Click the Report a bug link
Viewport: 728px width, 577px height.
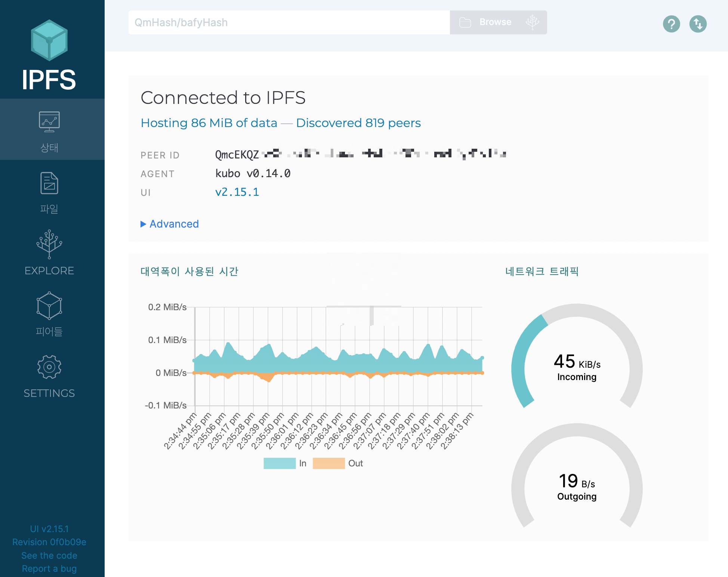pyautogui.click(x=49, y=568)
